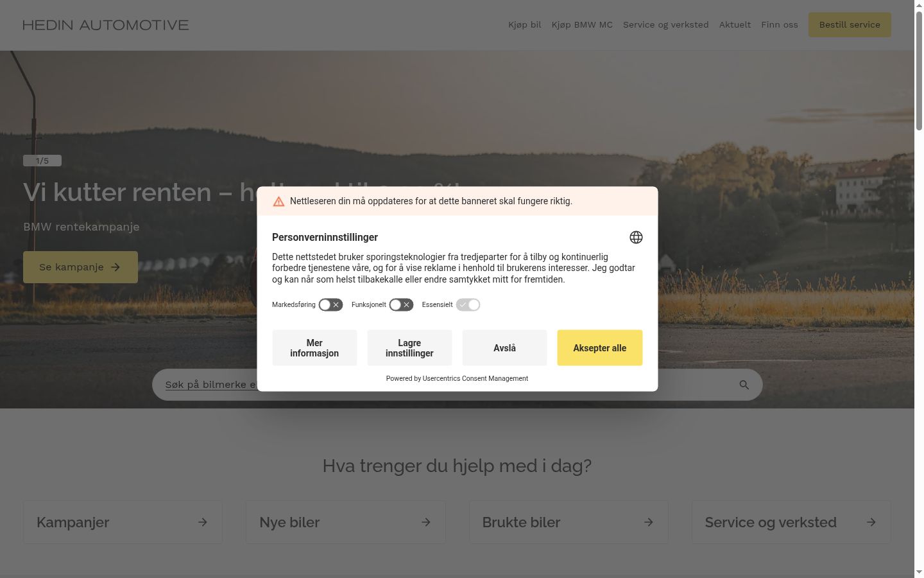This screenshot has width=924, height=578.
Task: Click the arrow on Service og verksted card
Action: [871, 522]
